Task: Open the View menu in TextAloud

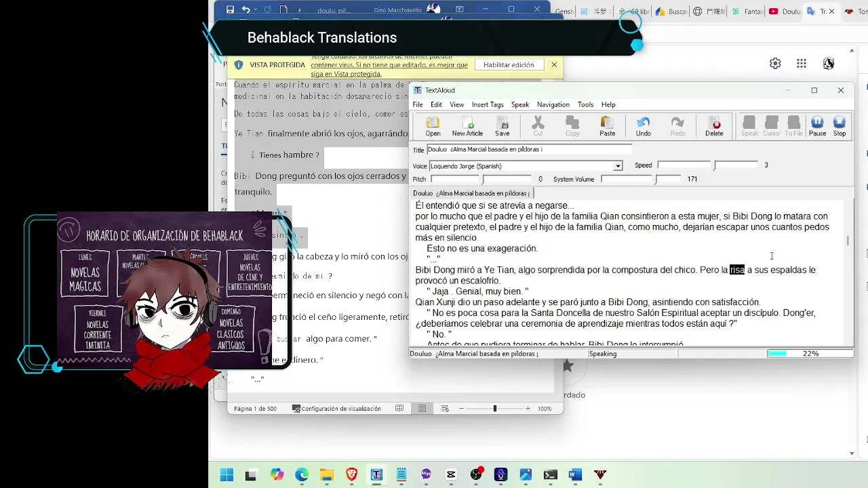Action: coord(457,104)
